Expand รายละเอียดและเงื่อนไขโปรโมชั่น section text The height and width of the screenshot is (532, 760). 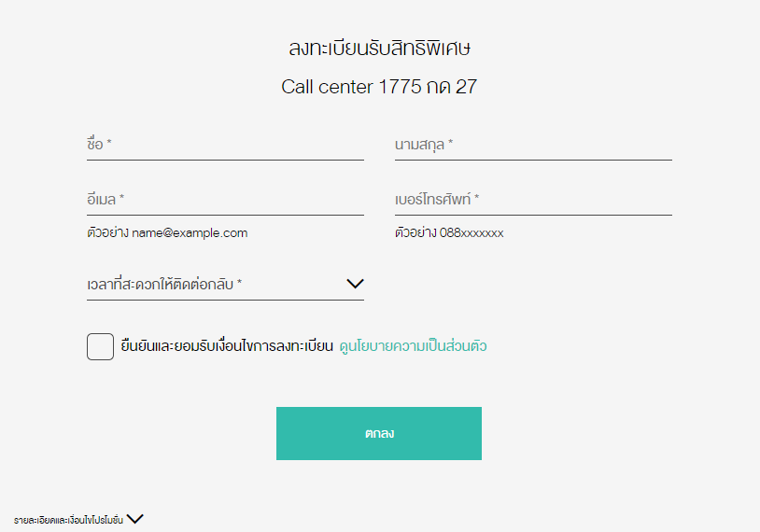[x=68, y=520]
